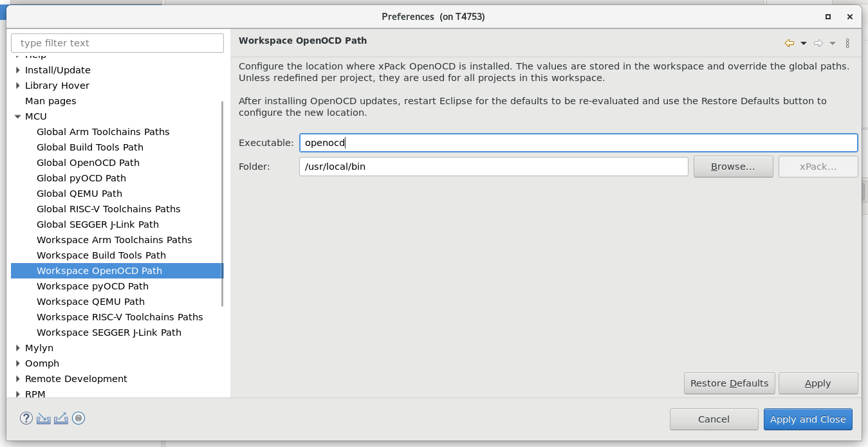Click the Workspace OpenOCD Path page heading

(x=302, y=41)
